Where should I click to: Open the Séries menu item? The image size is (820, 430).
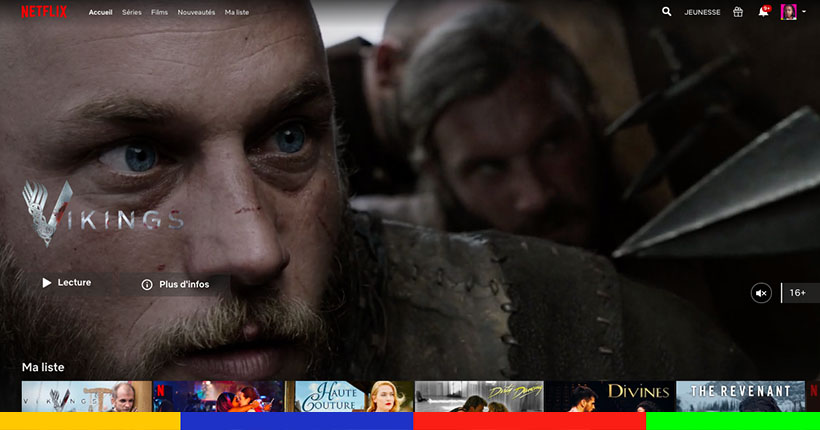pyautogui.click(x=132, y=12)
